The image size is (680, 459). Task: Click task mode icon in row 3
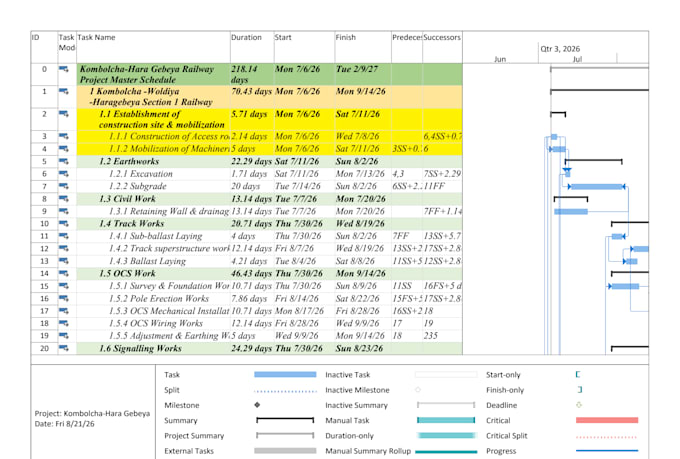(64, 136)
